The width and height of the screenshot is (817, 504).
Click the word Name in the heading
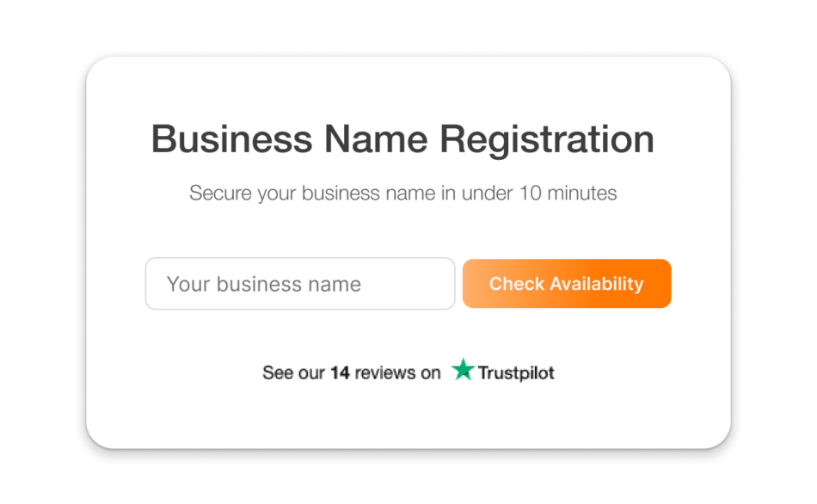376,139
